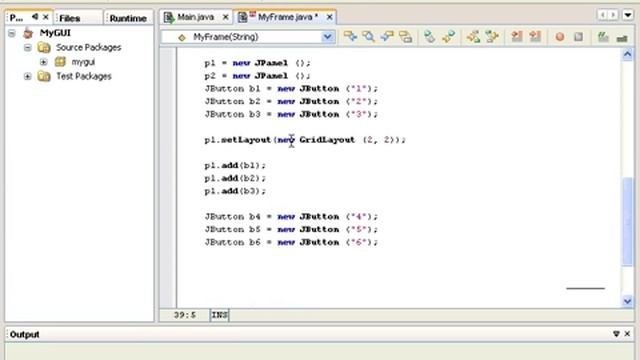
Task: Click toolbar icon right of the teal-and-yellow diagonal arrows icon
Action: [473, 37]
